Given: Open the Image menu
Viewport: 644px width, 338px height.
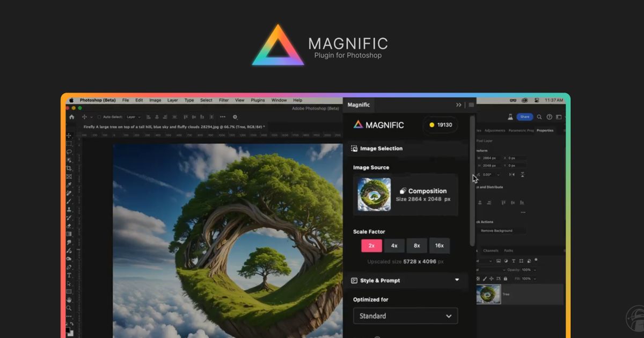Looking at the screenshot, I should pyautogui.click(x=155, y=100).
